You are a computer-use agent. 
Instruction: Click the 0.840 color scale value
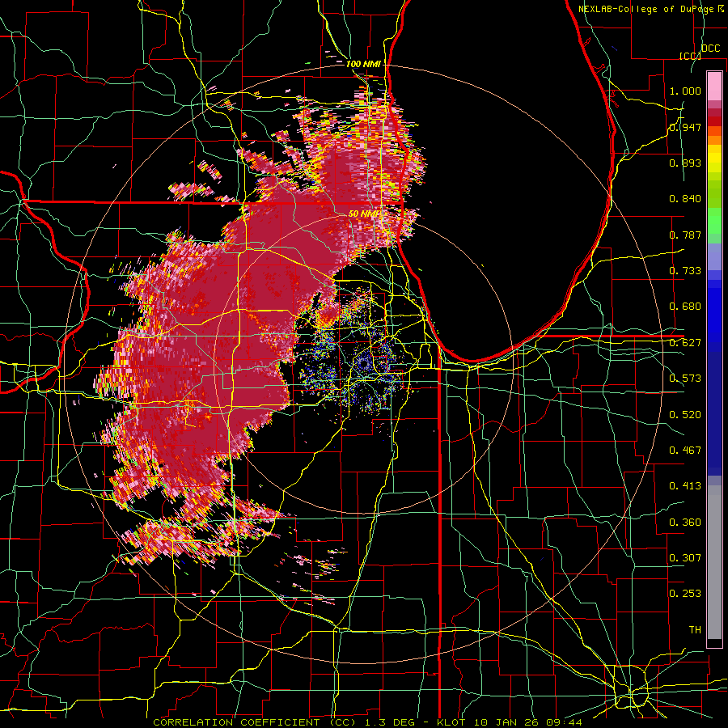click(x=685, y=199)
